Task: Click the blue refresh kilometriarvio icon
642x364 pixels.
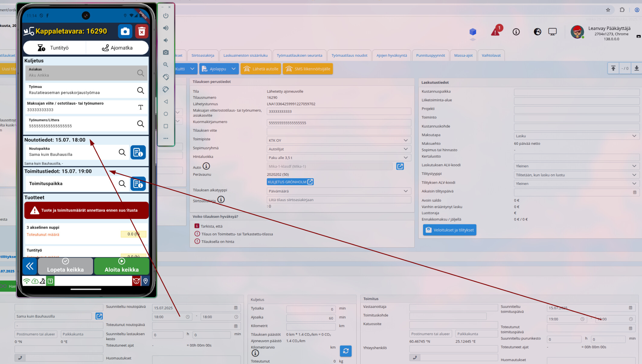Action: point(345,351)
